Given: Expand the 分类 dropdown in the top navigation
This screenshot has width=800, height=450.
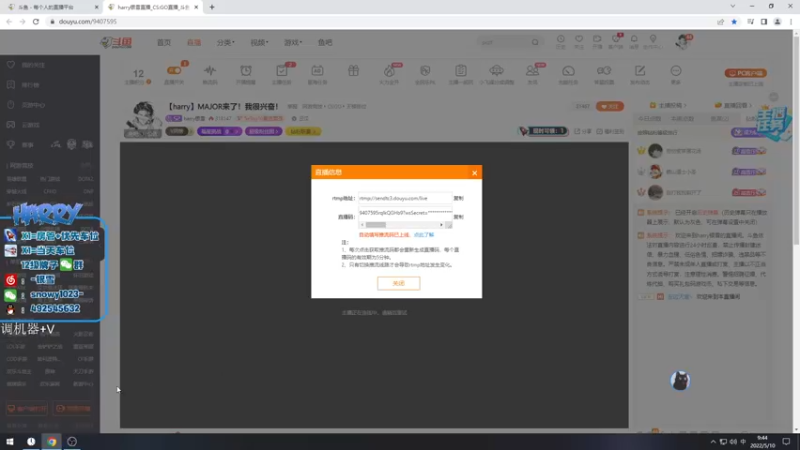Looking at the screenshot, I should coord(226,42).
